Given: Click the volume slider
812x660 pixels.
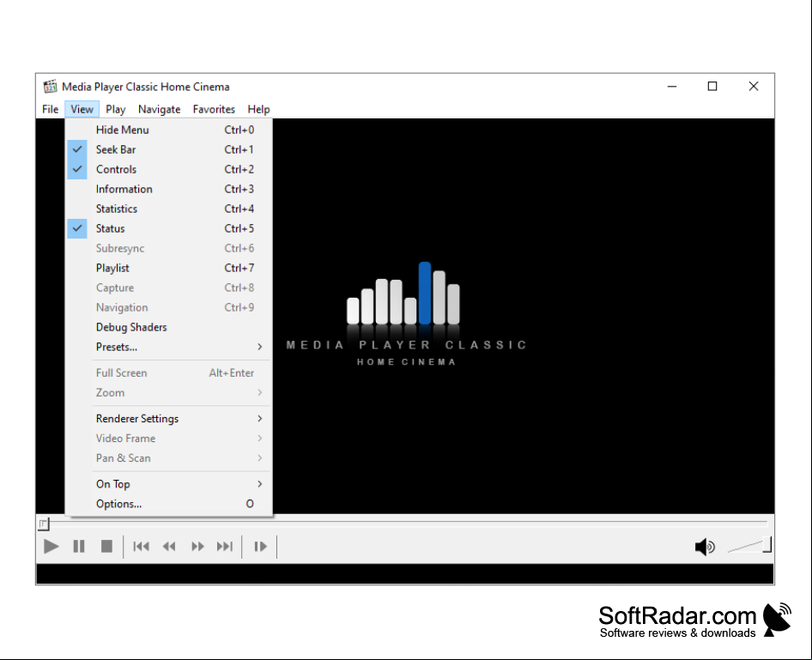Looking at the screenshot, I should pos(749,546).
